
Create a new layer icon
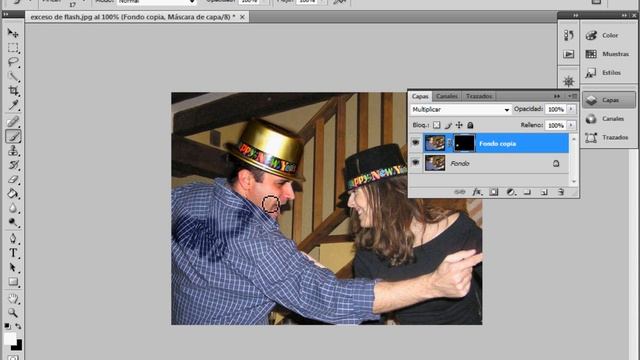(x=544, y=192)
